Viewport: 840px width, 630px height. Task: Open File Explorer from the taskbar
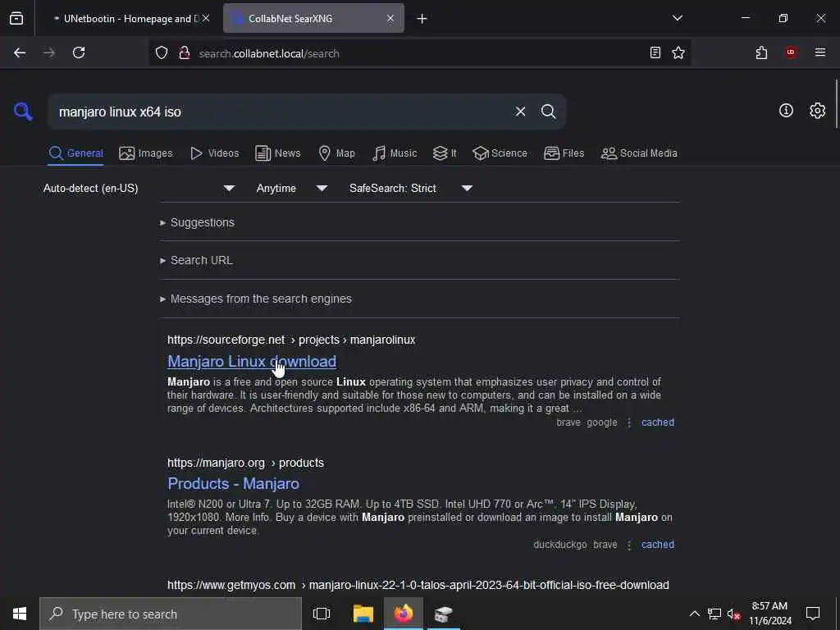tap(363, 614)
